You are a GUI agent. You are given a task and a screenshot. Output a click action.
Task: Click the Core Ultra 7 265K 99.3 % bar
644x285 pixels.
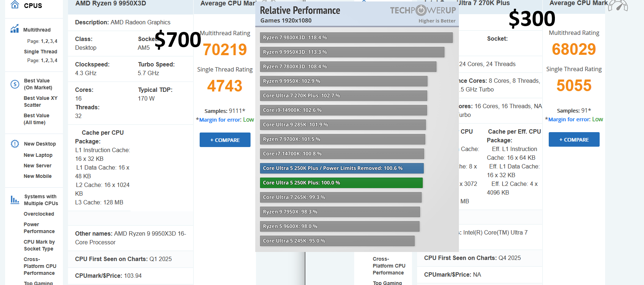[341, 197]
